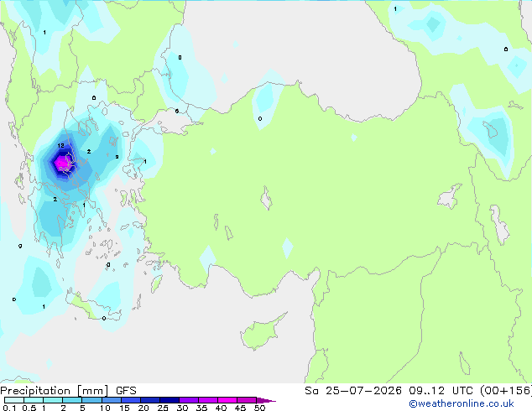Click the "0.1" legend value
Viewport: 532px width, 411px height.
tap(9, 408)
